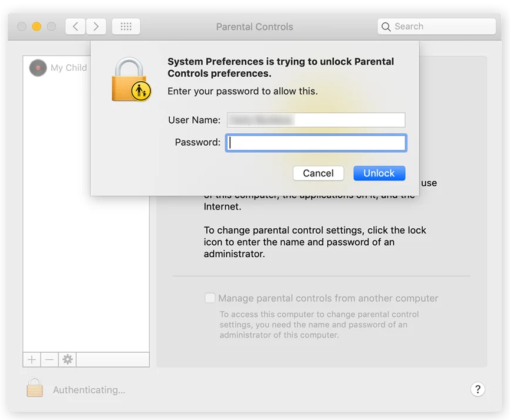510x420 pixels.
Task: Cancel the unlock request
Action: (x=318, y=173)
